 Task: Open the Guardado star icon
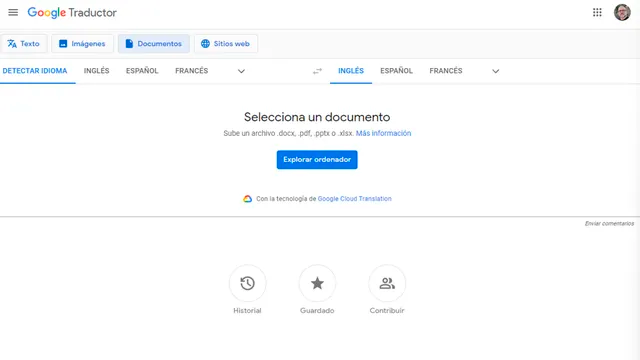point(317,283)
